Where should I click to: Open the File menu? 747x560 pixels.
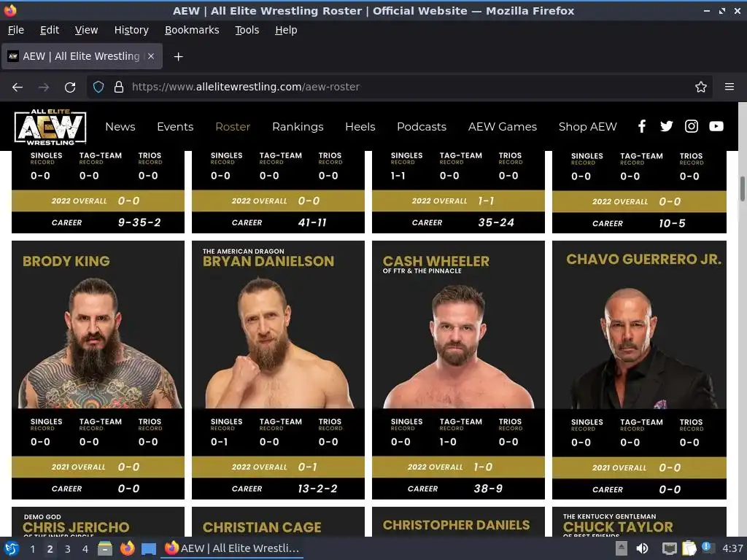tap(16, 30)
